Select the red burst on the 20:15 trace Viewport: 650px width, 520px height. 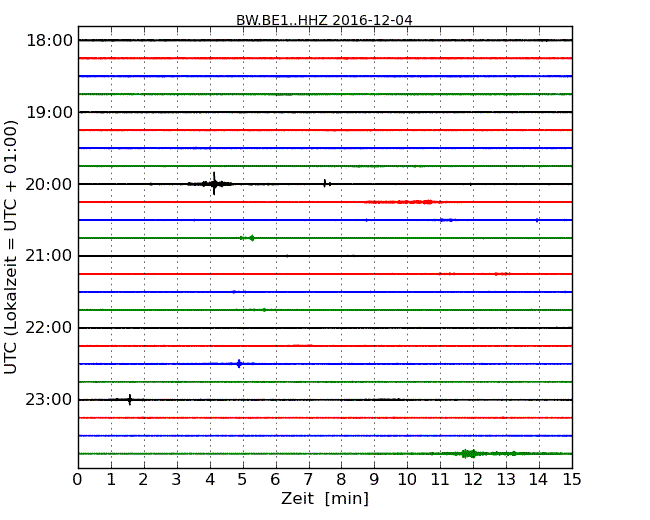point(403,202)
